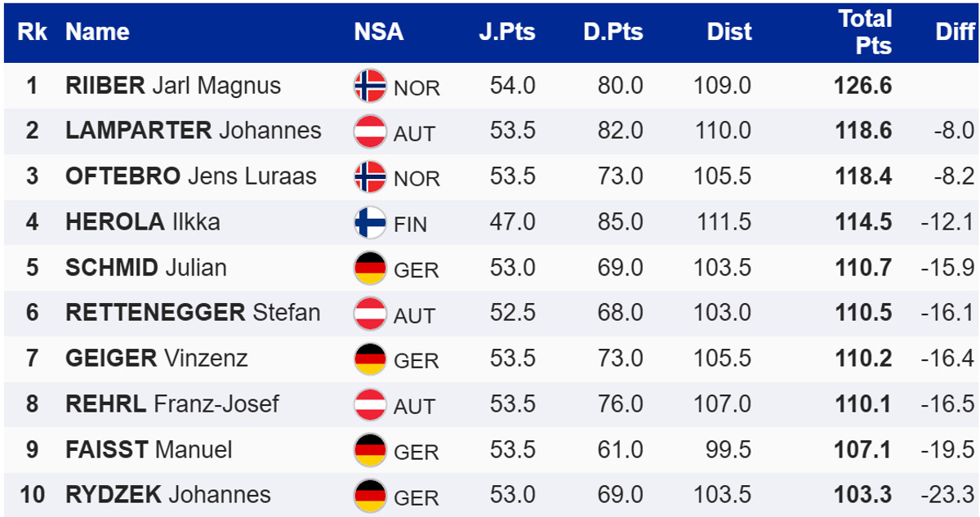The height and width of the screenshot is (517, 980).
Task: Click Germany flag icon beside SCHMID
Action: (x=370, y=268)
